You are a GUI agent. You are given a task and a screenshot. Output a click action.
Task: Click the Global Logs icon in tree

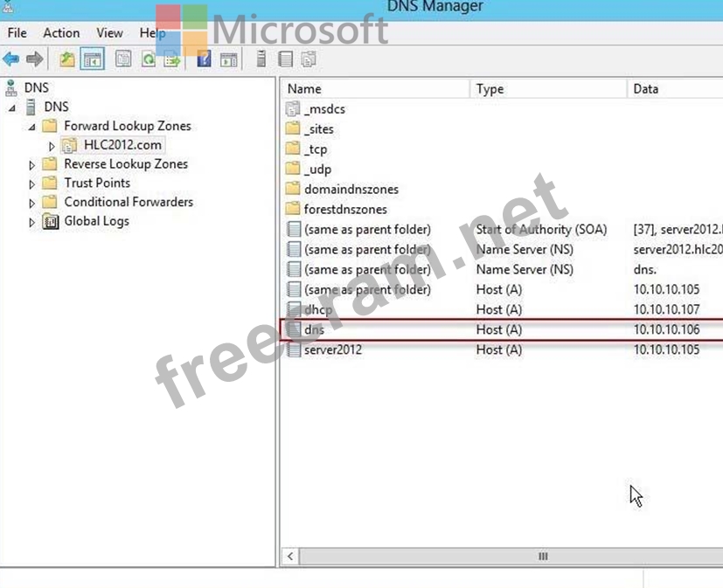pyautogui.click(x=50, y=221)
